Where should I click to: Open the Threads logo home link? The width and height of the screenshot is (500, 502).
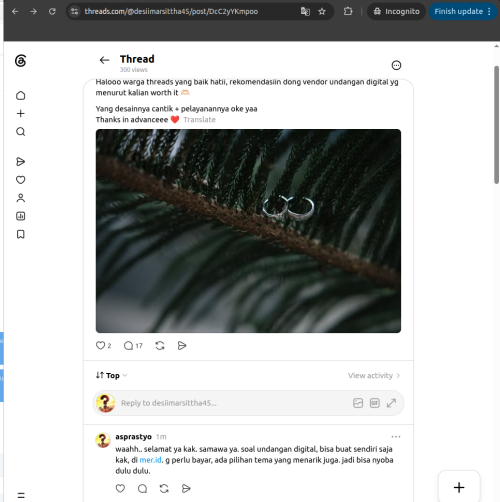[x=20, y=61]
